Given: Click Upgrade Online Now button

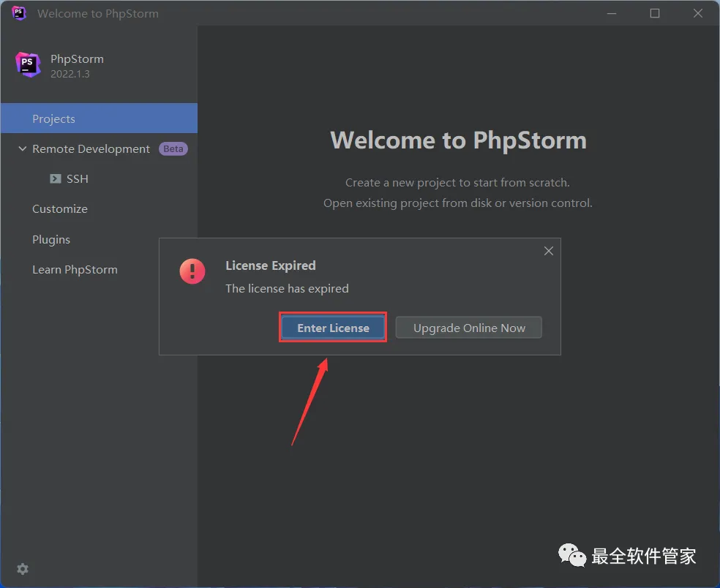Looking at the screenshot, I should pos(469,328).
